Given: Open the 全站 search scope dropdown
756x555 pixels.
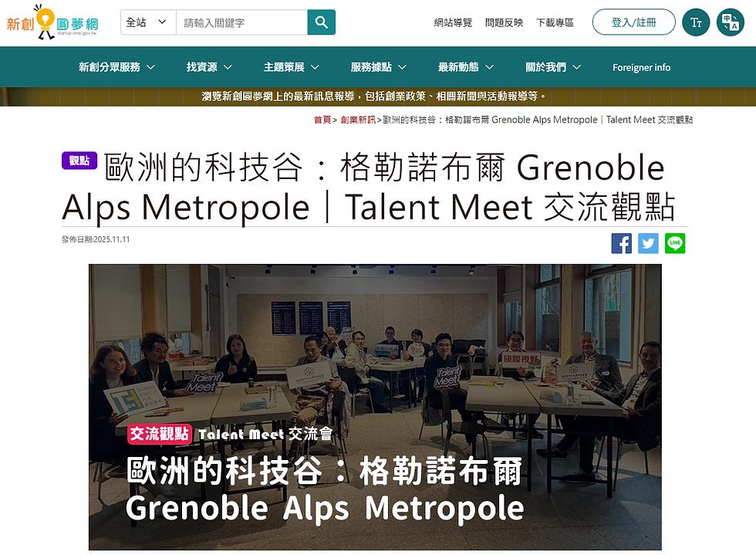Looking at the screenshot, I should 148,22.
